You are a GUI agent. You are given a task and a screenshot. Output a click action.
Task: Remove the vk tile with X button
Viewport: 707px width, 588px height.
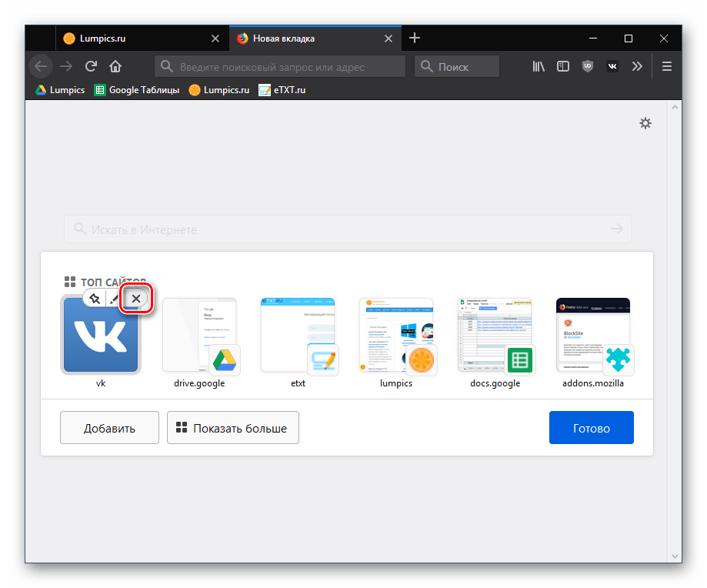click(136, 299)
